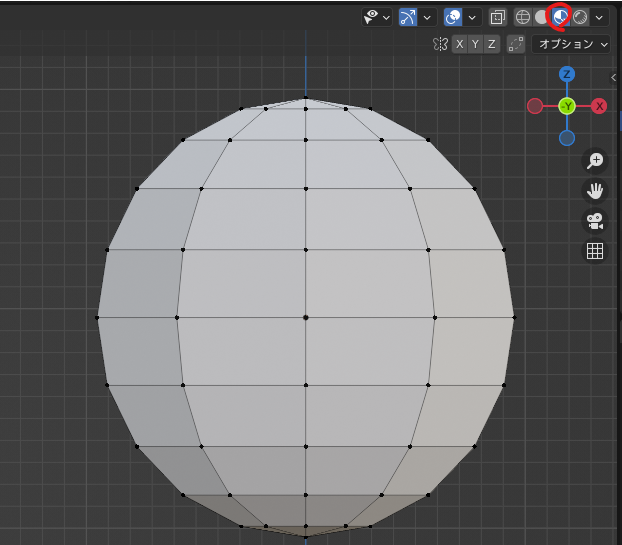Select the topmost pole vertex of sphere
The image size is (622, 545).
coord(305,98)
